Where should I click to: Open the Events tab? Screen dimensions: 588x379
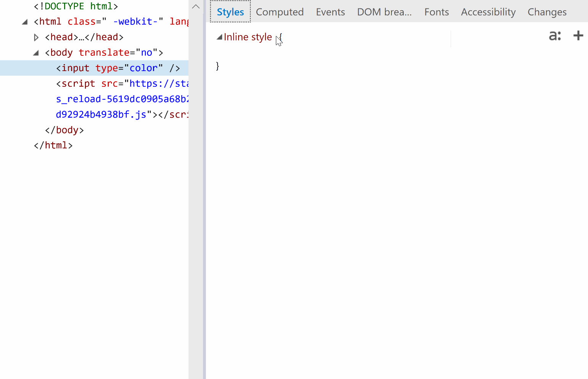(x=330, y=12)
